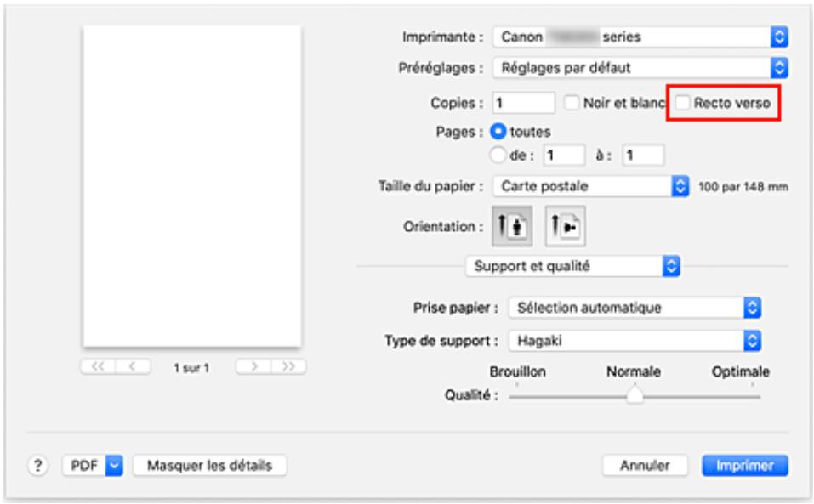Select the 'toutes' pages radio button

(498, 132)
